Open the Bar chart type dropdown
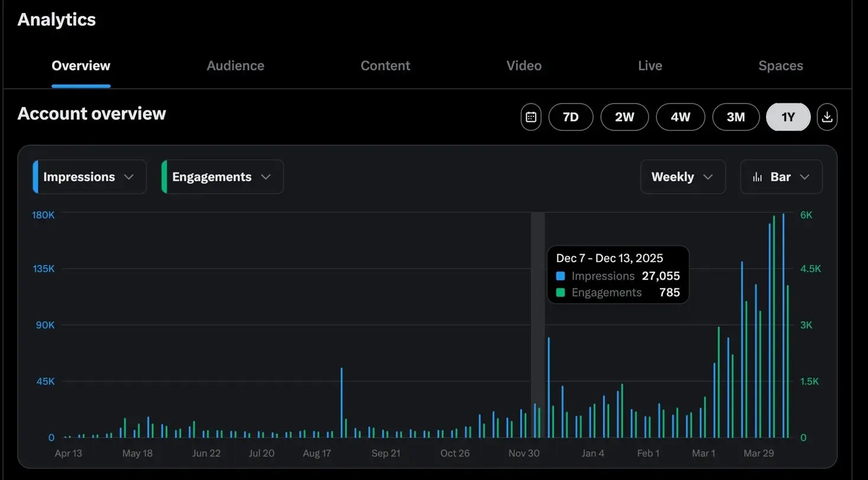The image size is (868, 480). click(x=781, y=176)
